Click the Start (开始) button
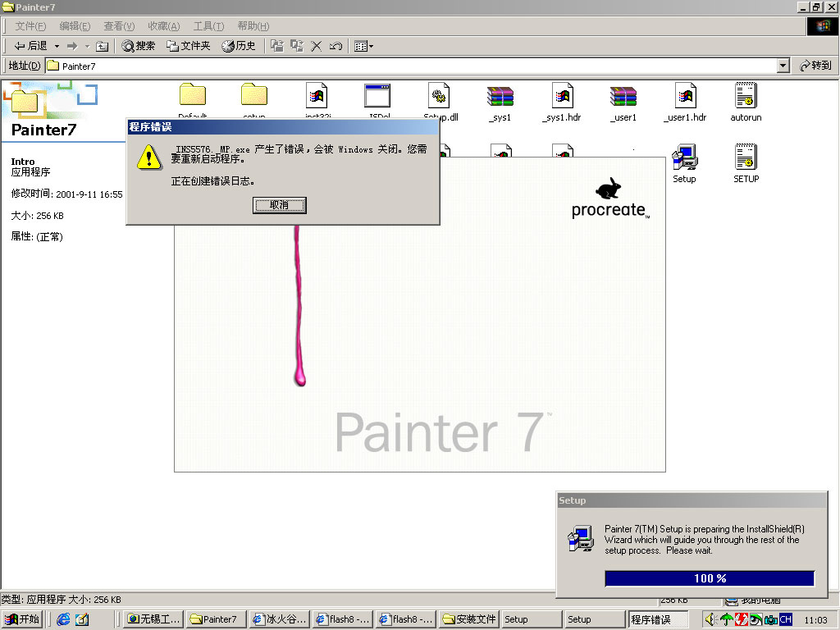840x630 pixels. (x=22, y=619)
